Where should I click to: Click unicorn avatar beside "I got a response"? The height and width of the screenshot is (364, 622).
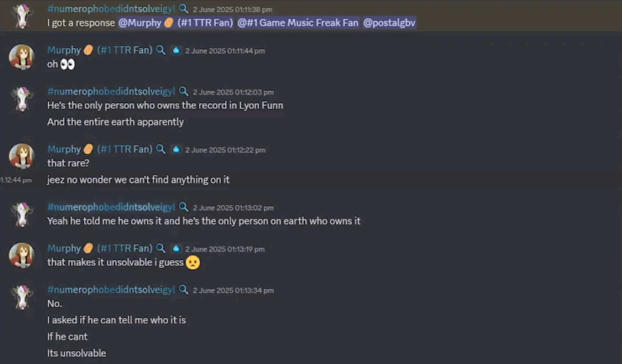(x=22, y=16)
